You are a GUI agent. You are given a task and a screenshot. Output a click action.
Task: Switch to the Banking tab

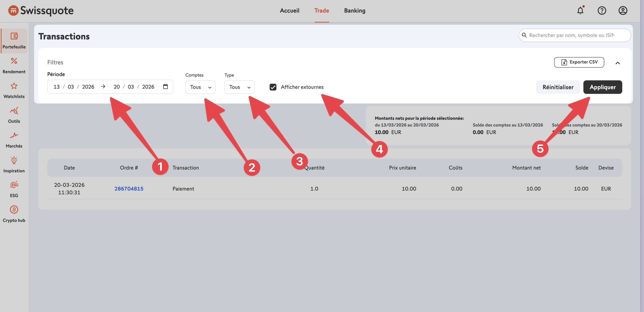coord(354,11)
